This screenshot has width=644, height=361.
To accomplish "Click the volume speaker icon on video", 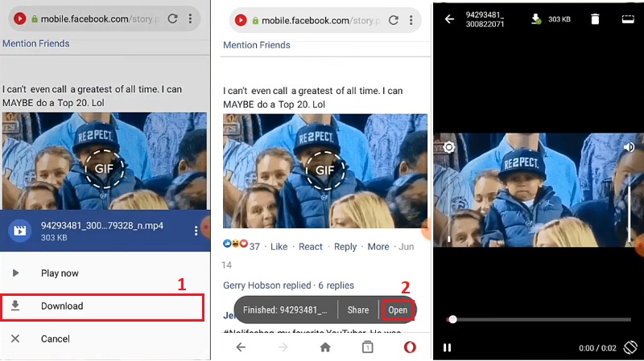I will pos(629,147).
